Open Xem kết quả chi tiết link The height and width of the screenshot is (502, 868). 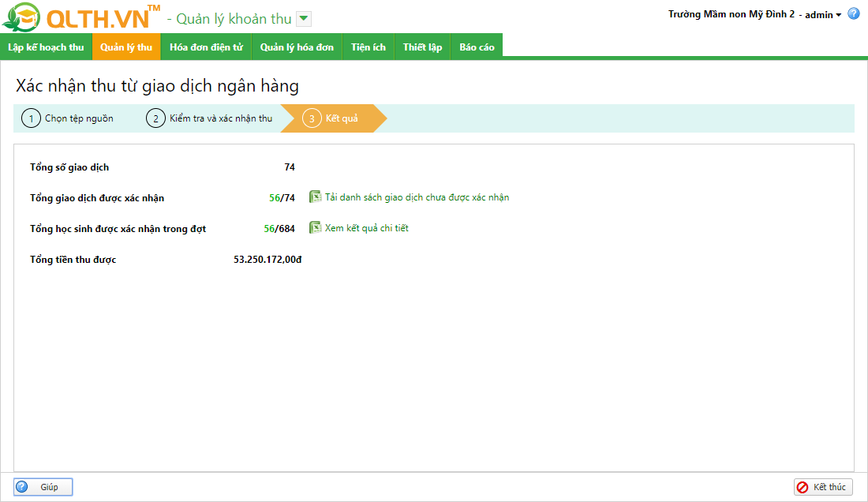(x=366, y=228)
